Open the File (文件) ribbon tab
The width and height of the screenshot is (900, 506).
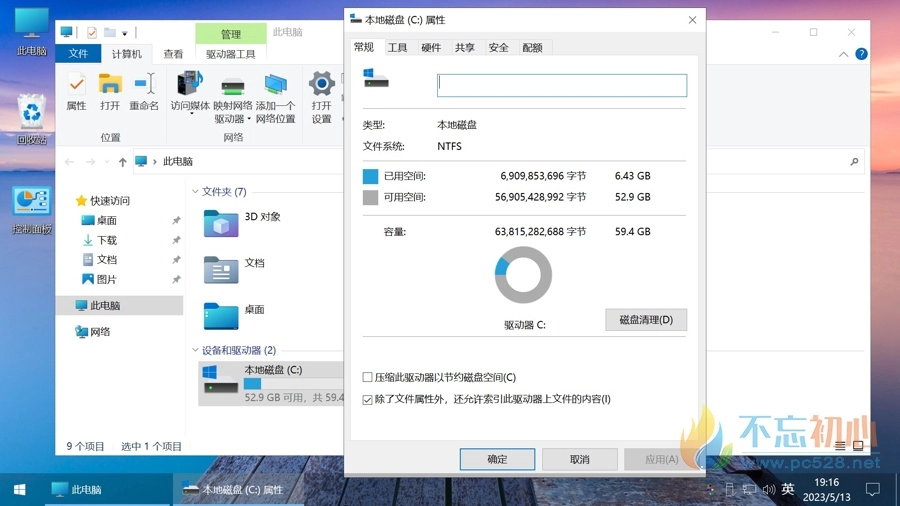pyautogui.click(x=78, y=54)
